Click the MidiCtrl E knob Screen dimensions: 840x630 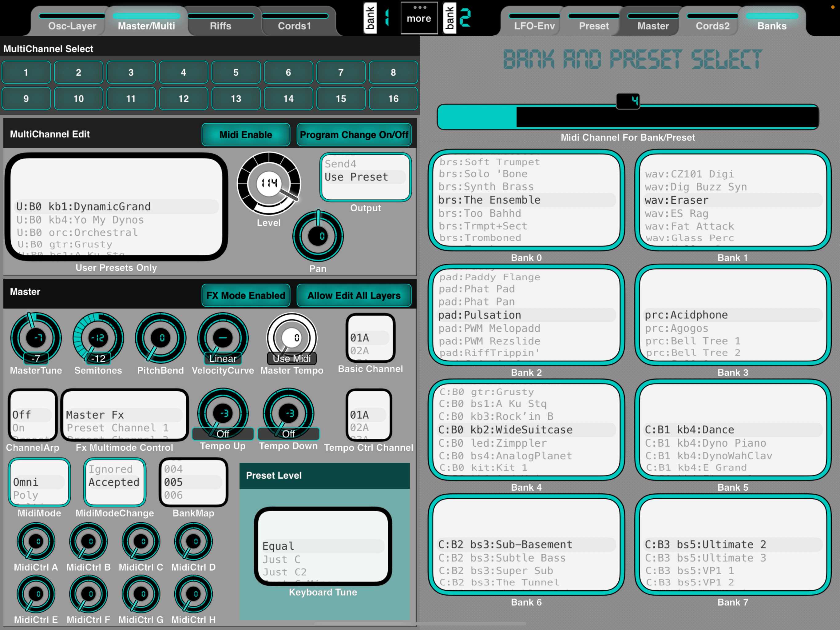tap(36, 594)
